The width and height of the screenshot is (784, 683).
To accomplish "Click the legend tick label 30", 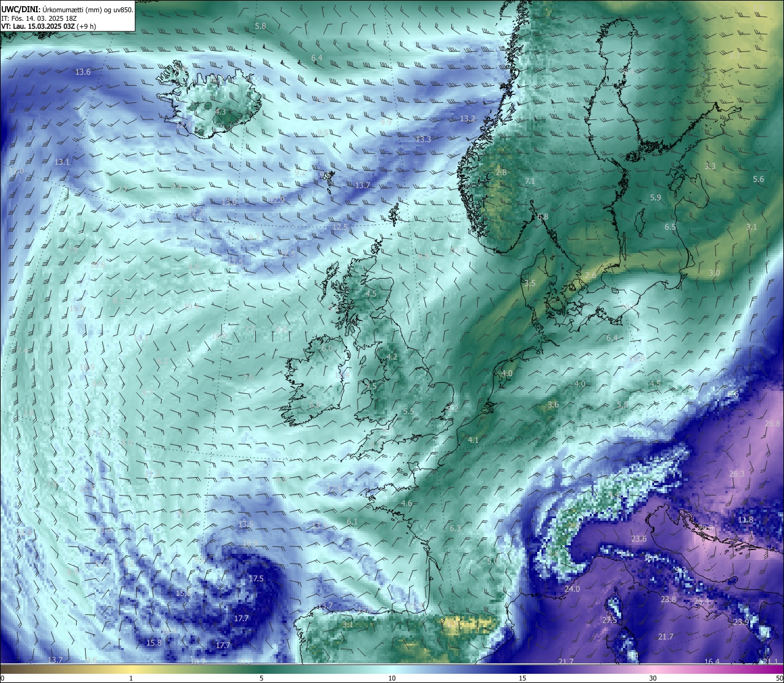I will click(653, 678).
